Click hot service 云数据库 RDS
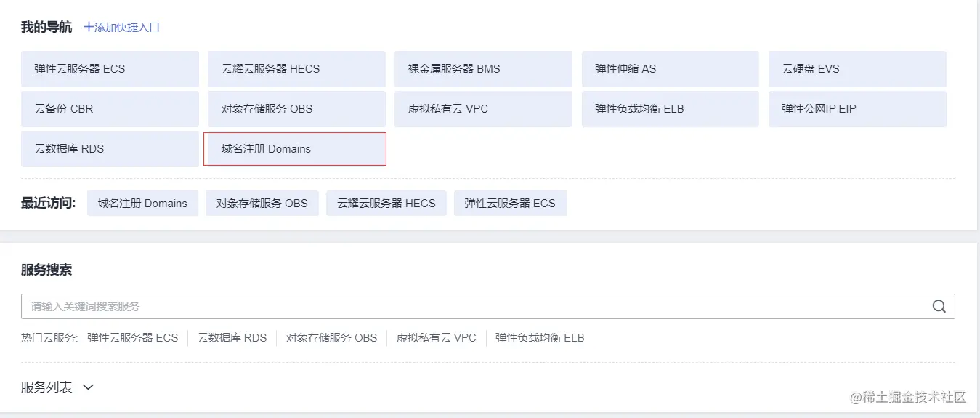The height and width of the screenshot is (418, 980). click(232, 338)
